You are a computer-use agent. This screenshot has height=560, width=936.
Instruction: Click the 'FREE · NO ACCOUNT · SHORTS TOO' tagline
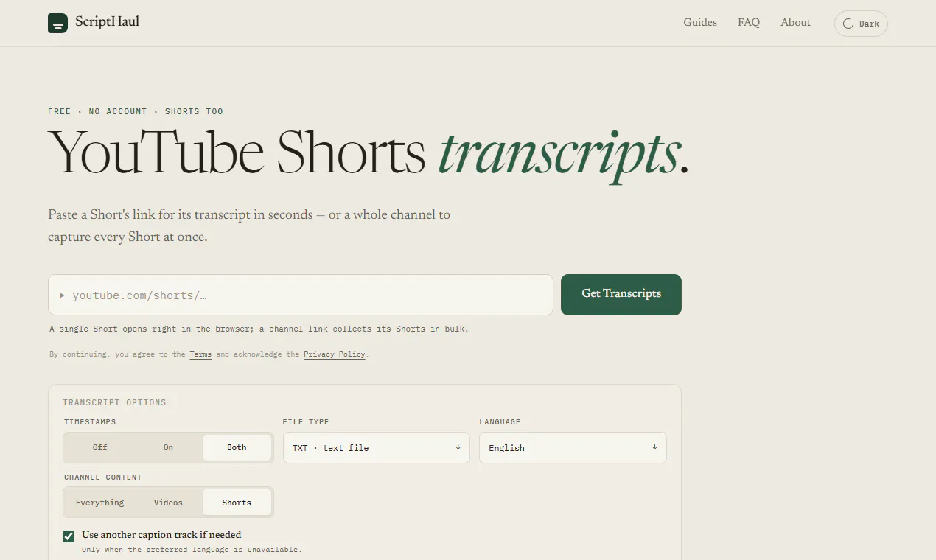click(x=136, y=111)
